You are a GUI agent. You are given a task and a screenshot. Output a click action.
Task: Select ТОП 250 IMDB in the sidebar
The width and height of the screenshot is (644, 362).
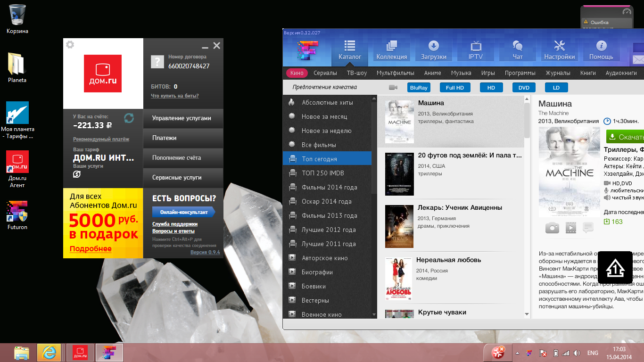click(327, 173)
